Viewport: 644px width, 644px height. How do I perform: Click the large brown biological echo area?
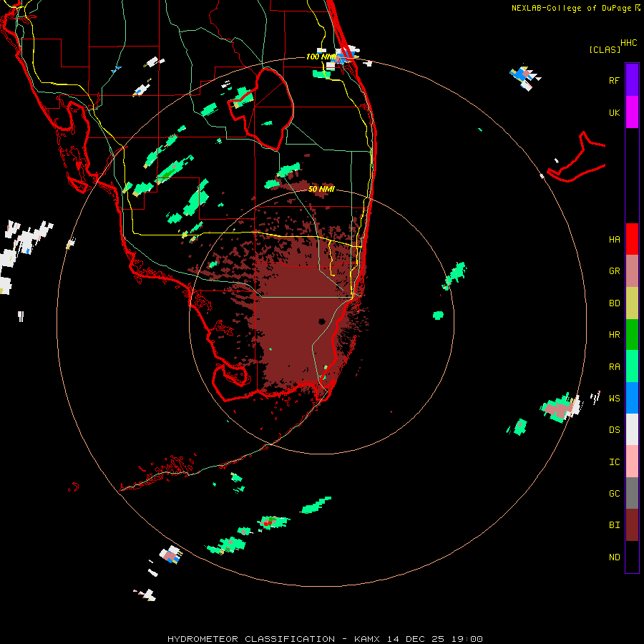coord(300,312)
